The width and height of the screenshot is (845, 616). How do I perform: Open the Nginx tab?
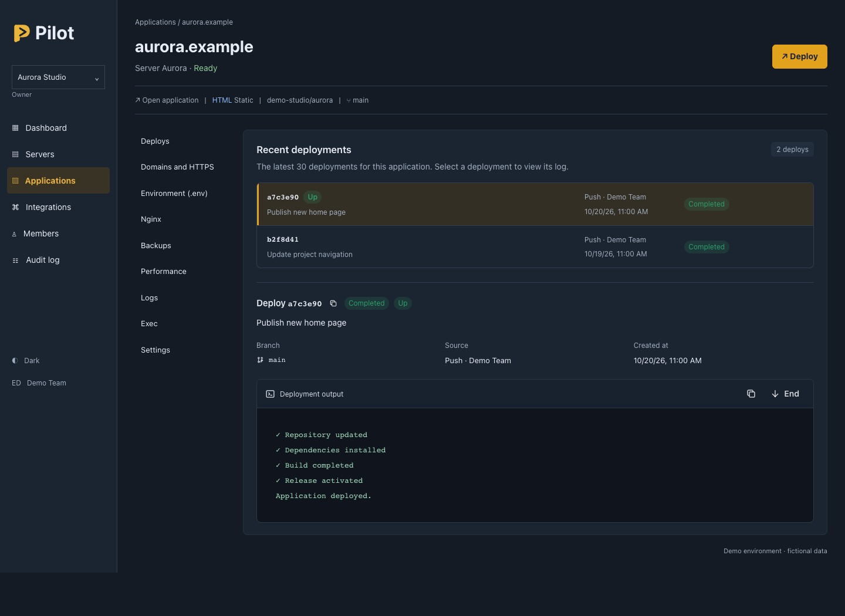click(x=151, y=219)
